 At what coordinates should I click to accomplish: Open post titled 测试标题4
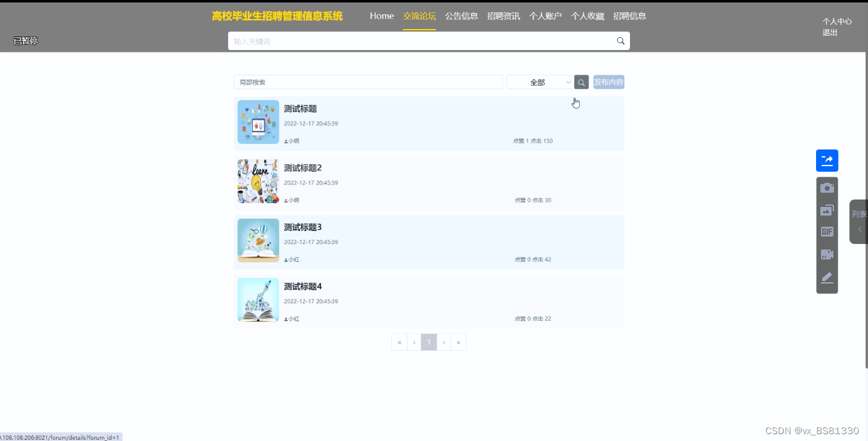pos(303,287)
